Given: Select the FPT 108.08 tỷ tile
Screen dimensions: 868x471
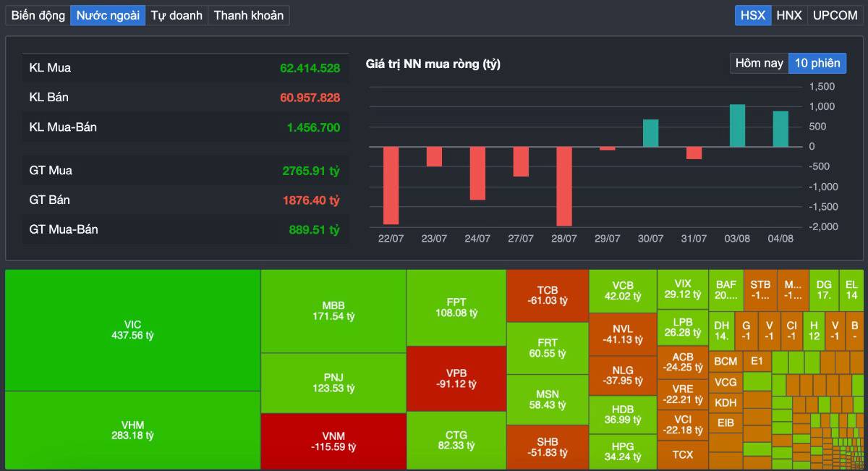Looking at the screenshot, I should click(456, 308).
